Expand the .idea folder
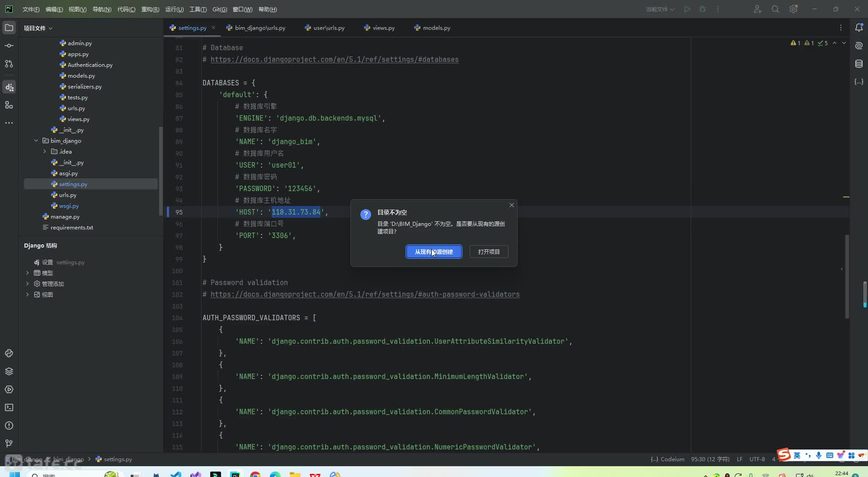 click(45, 151)
